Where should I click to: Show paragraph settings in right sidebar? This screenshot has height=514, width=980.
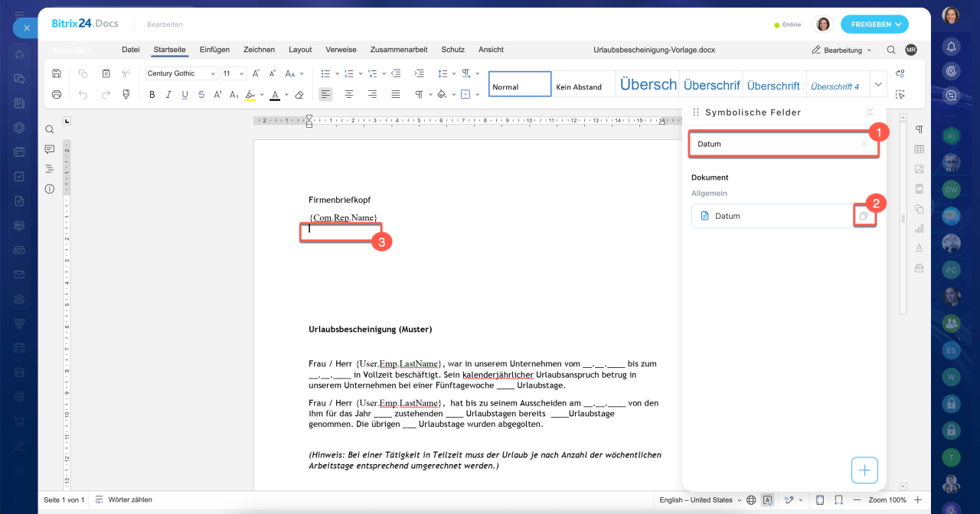(919, 129)
